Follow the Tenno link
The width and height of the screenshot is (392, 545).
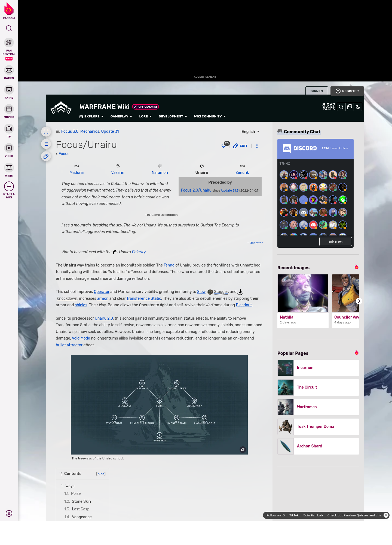169,265
